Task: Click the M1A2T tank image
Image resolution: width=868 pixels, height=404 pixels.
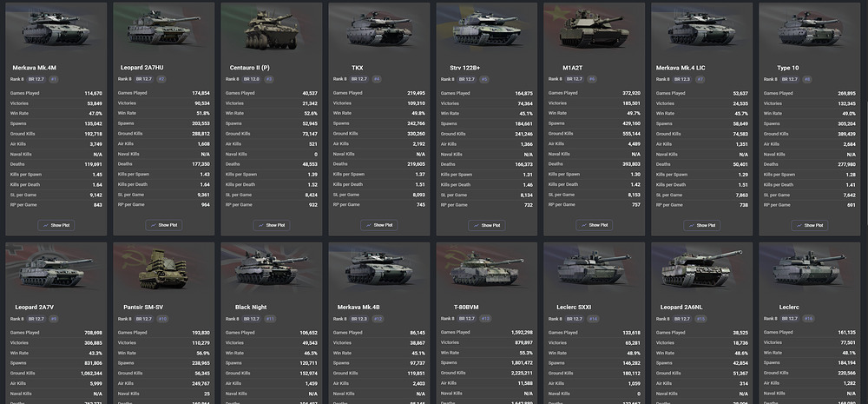Action: [x=594, y=29]
